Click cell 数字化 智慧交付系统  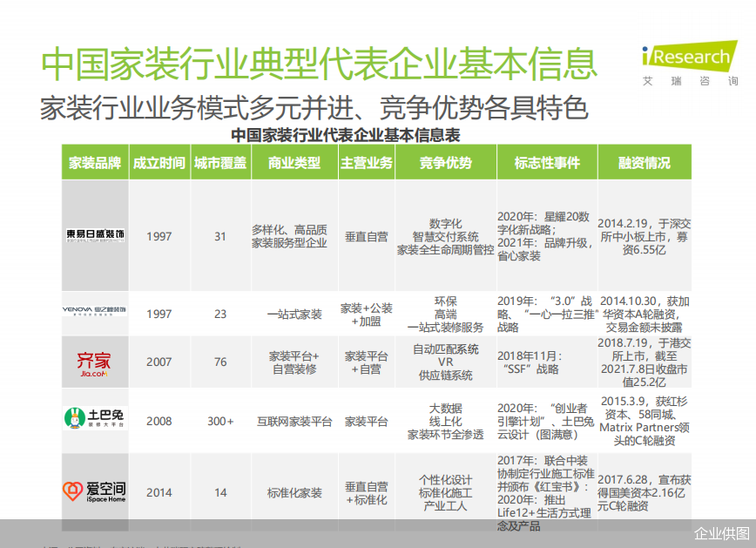tap(446, 236)
